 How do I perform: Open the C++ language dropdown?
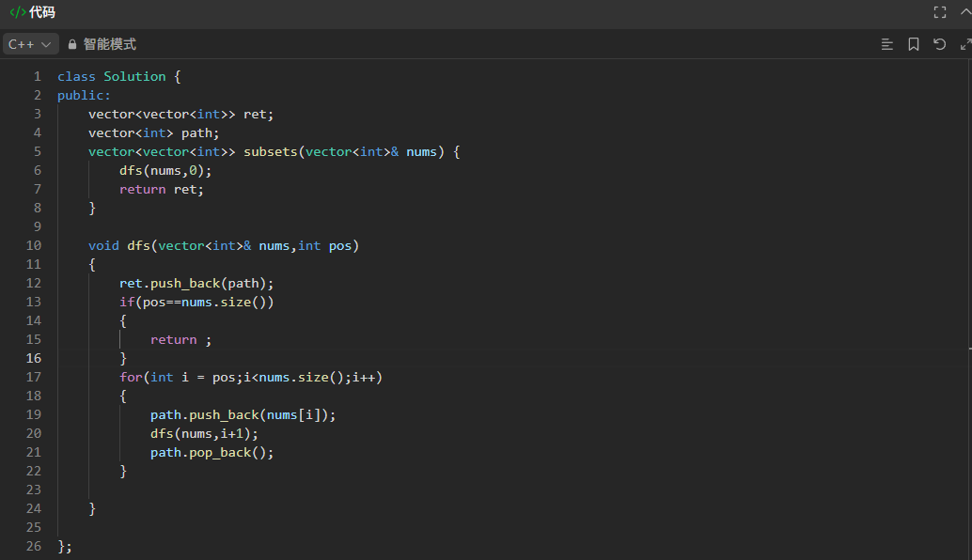[x=30, y=44]
